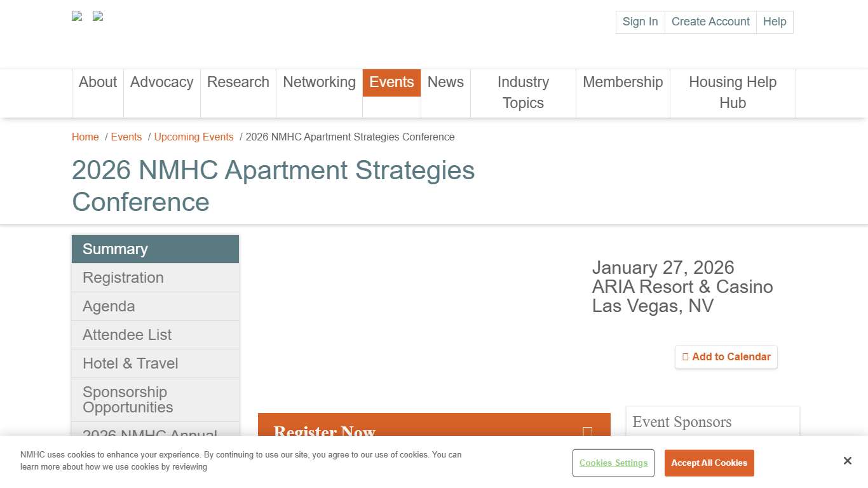868x488 pixels.
Task: Open Cookies Settings
Action: coord(613,463)
